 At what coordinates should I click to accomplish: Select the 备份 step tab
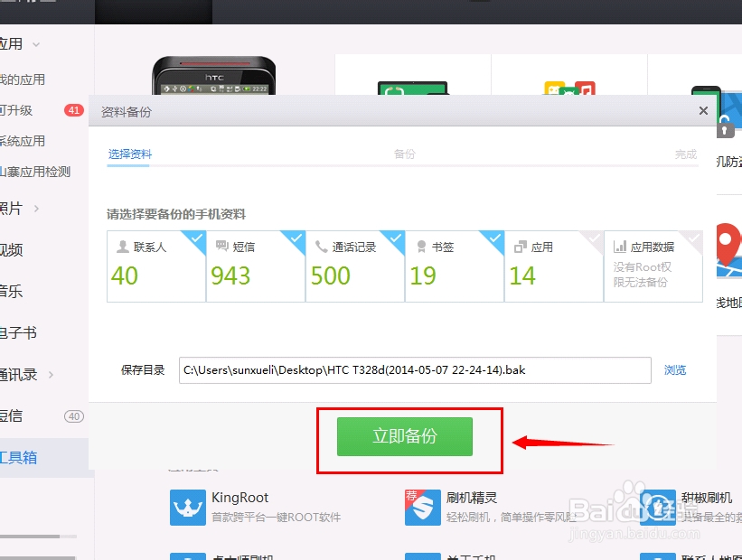tap(404, 154)
